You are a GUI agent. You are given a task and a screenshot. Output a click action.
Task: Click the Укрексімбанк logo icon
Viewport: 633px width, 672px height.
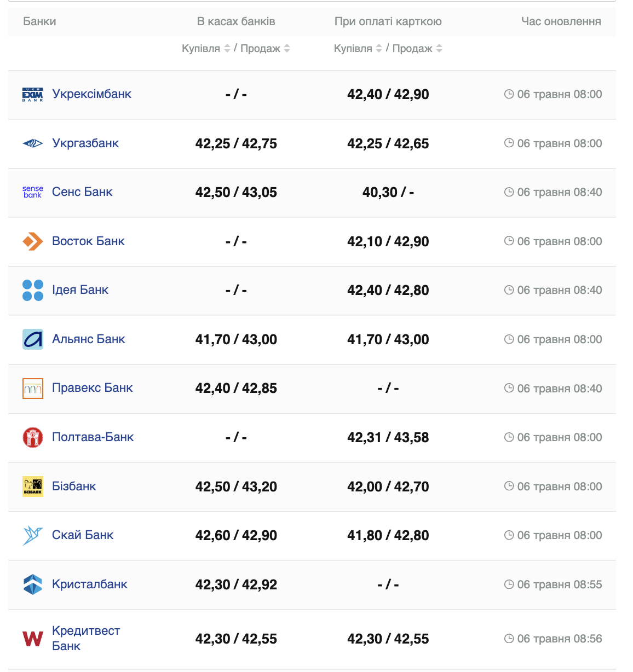(x=32, y=95)
